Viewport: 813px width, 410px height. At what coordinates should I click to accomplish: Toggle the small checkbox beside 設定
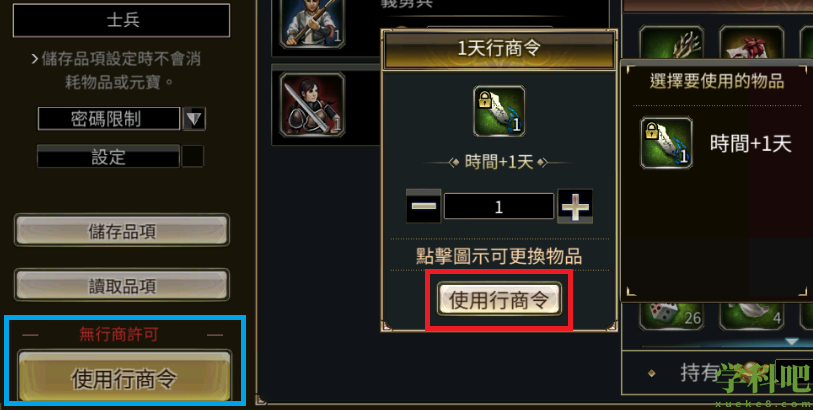point(193,156)
